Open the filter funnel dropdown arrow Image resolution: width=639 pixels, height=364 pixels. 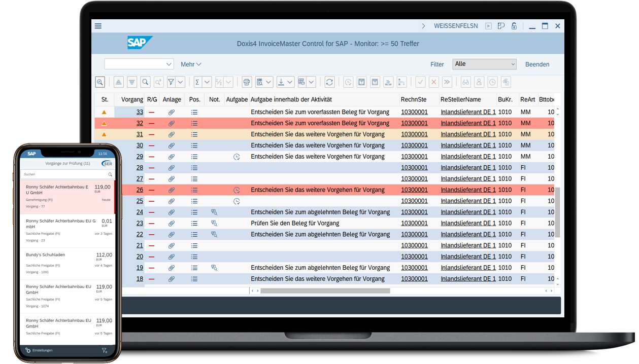[x=180, y=82]
